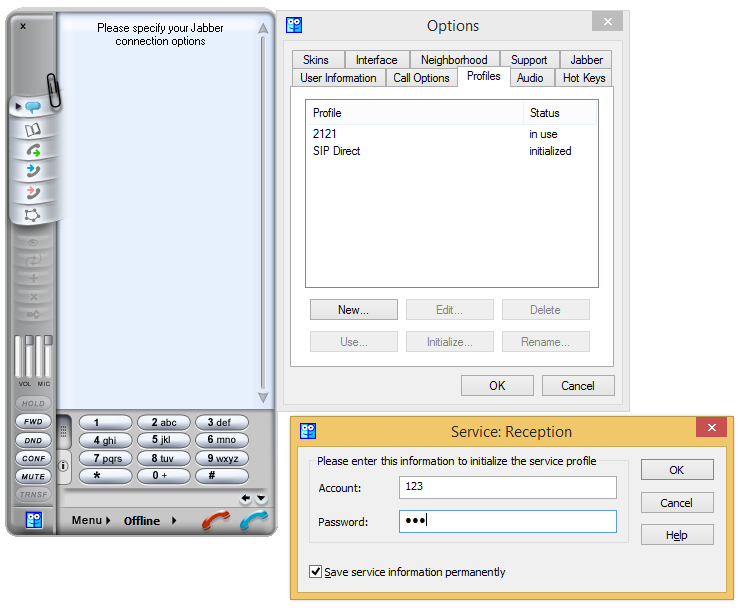The width and height of the screenshot is (741, 610).
Task: Click the blue dial handset icon
Action: (253, 520)
